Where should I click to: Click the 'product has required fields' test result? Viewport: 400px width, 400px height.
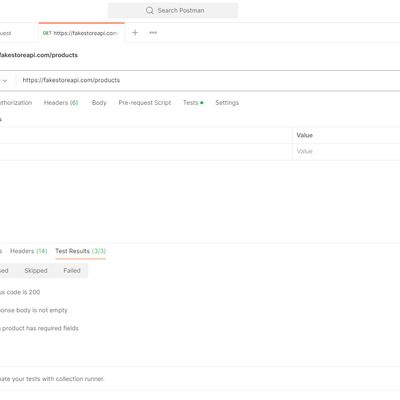click(x=39, y=328)
